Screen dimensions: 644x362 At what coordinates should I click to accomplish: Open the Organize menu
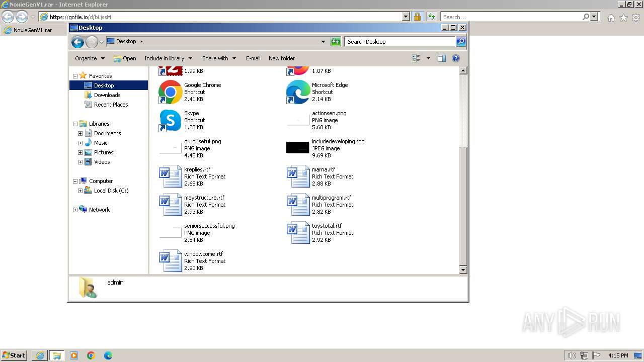[x=90, y=58]
